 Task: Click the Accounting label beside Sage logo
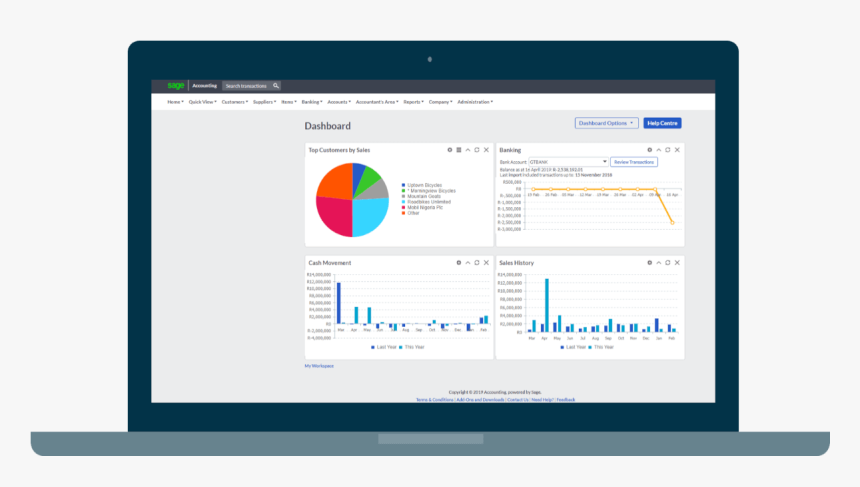pyautogui.click(x=205, y=86)
